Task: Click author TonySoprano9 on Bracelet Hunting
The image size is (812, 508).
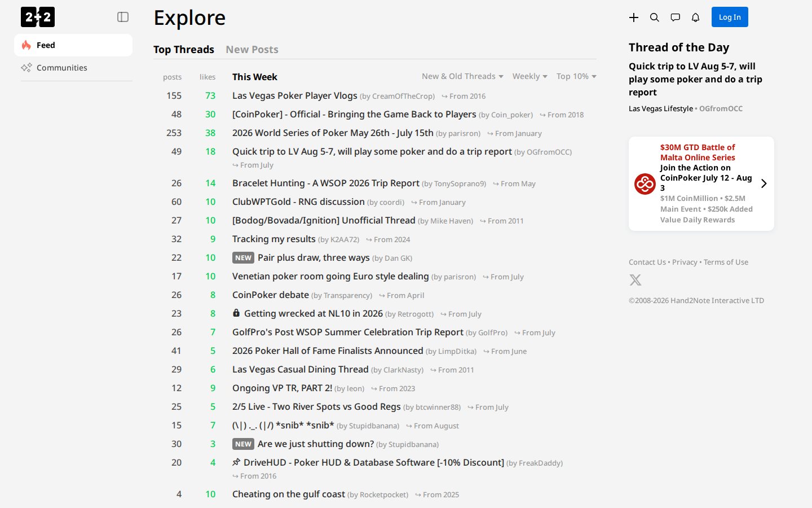Action: pyautogui.click(x=459, y=183)
